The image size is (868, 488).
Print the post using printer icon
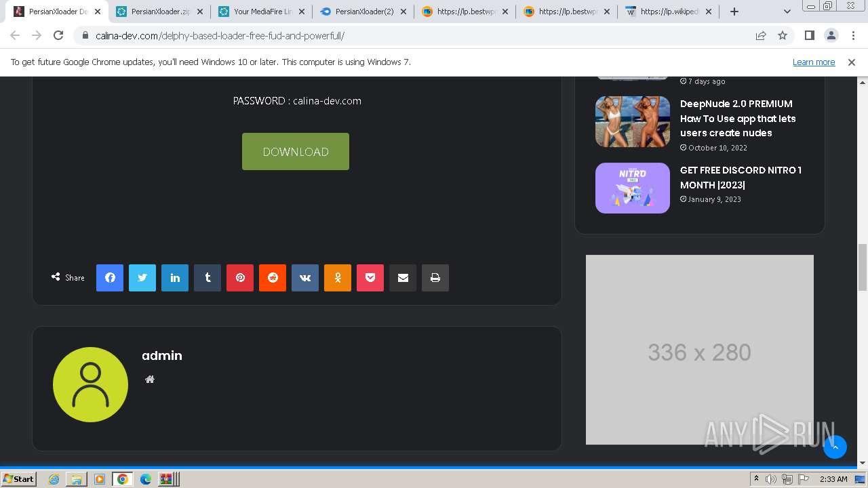[435, 278]
